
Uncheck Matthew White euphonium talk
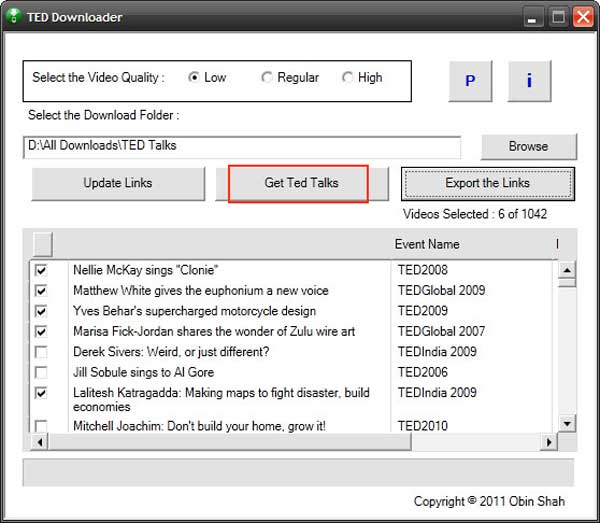point(41,290)
